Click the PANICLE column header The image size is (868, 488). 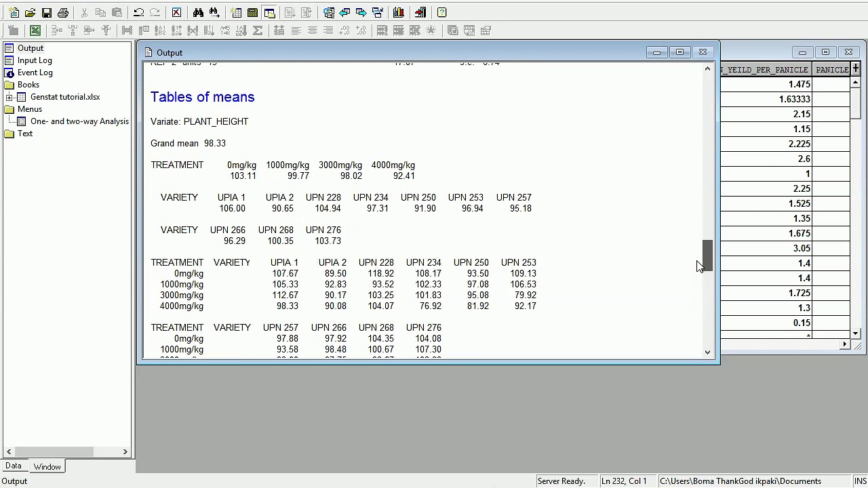pyautogui.click(x=831, y=70)
